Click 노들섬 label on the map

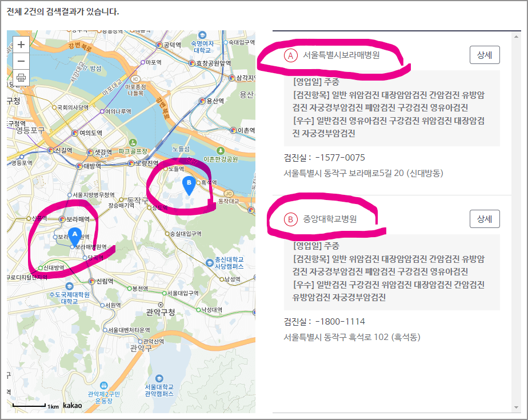click(x=181, y=149)
